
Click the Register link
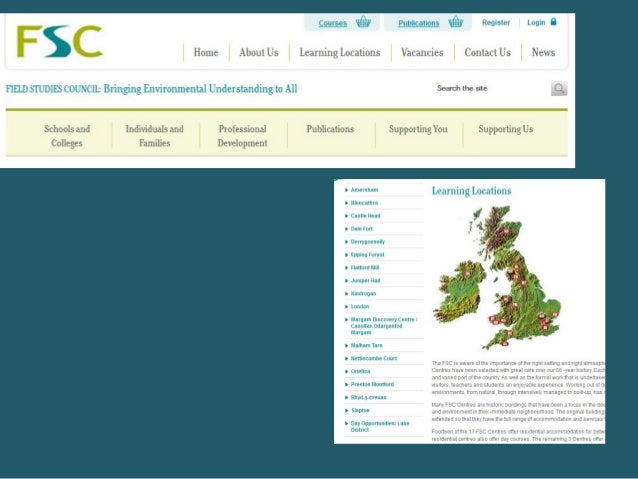[496, 22]
